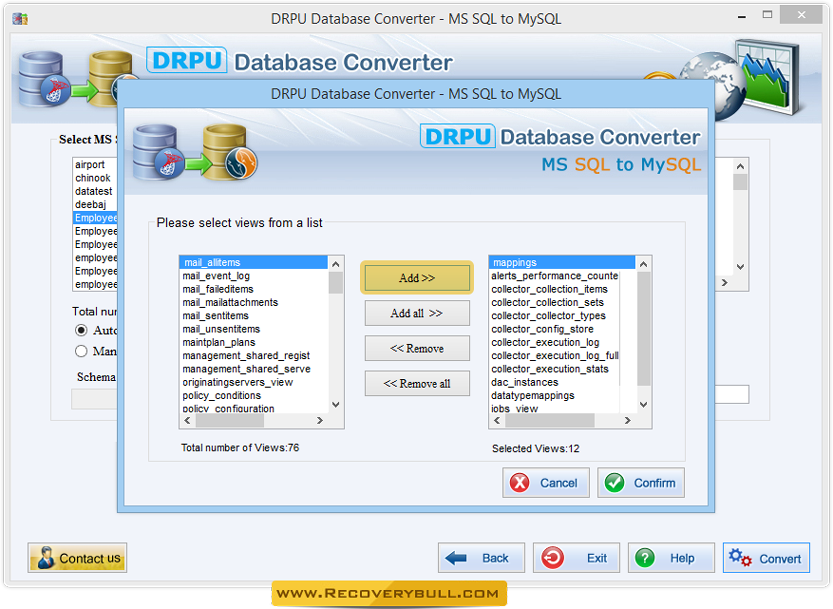Click the Add >> button
Viewport: 833px width, 609px height.
click(416, 277)
